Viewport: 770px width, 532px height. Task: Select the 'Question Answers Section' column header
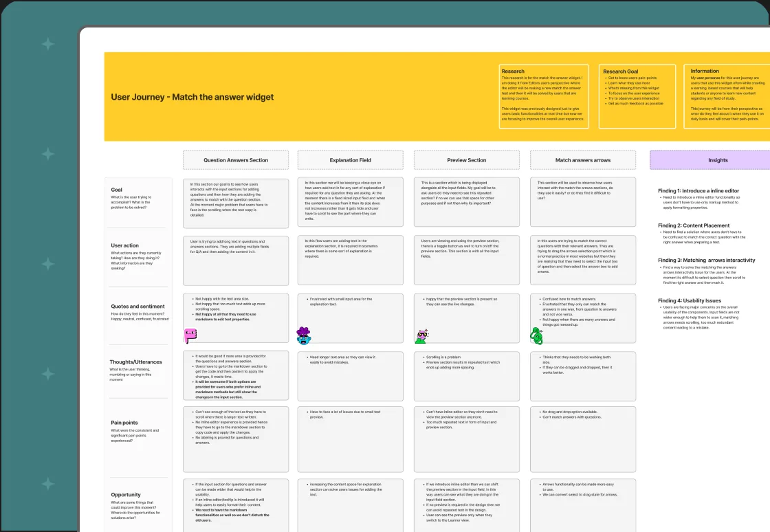click(236, 160)
